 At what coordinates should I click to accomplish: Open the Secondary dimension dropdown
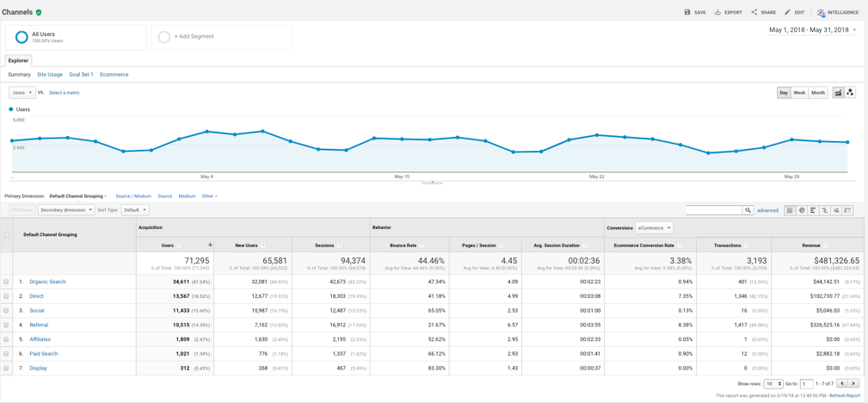tap(66, 210)
